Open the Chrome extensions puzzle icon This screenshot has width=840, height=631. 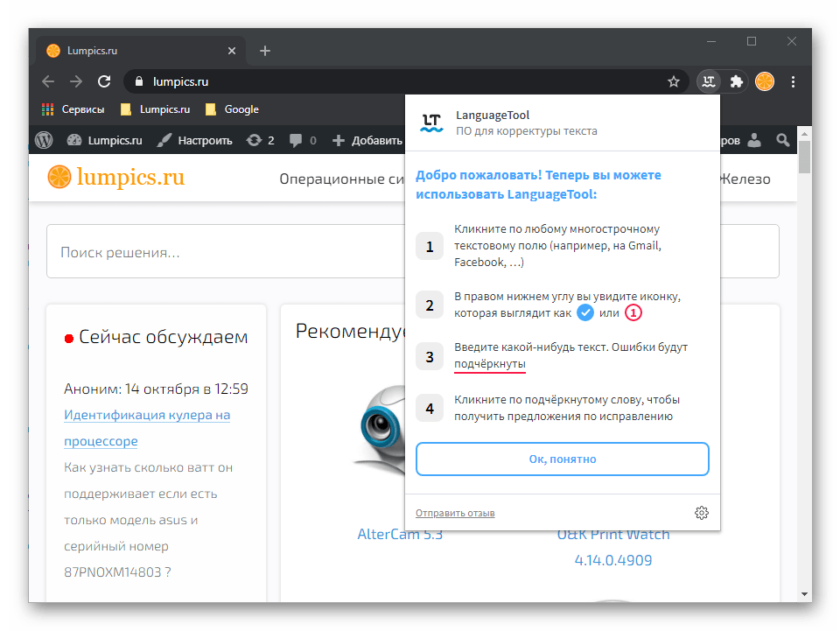click(x=736, y=81)
